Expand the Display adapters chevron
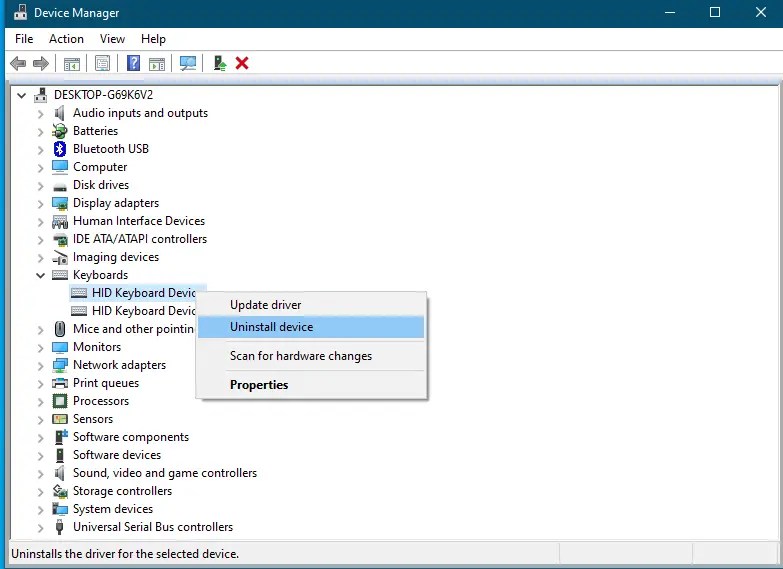783x569 pixels. click(x=40, y=204)
